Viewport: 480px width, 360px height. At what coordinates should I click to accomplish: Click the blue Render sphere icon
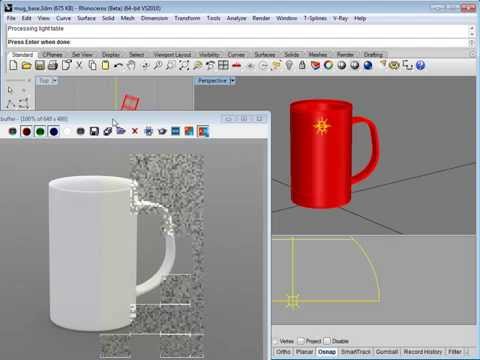coord(368,65)
